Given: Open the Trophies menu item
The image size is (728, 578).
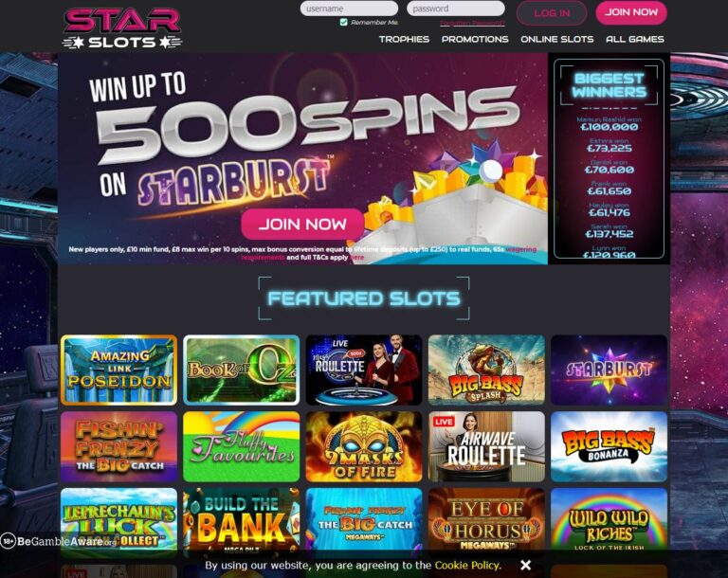Looking at the screenshot, I should [x=404, y=39].
